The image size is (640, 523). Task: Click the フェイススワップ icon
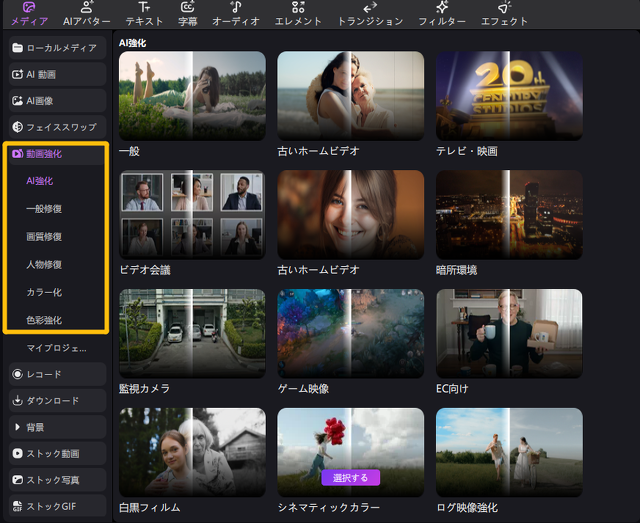click(x=18, y=127)
